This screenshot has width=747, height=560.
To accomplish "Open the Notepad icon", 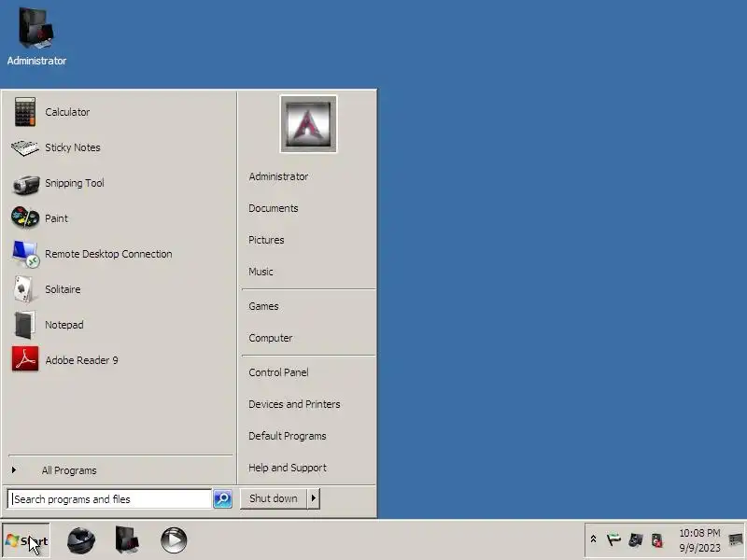I will tap(25, 325).
